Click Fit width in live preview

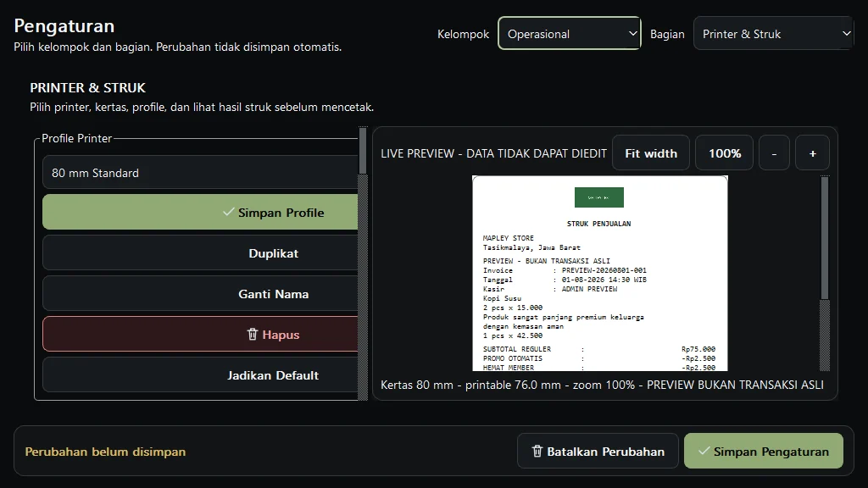[651, 153]
